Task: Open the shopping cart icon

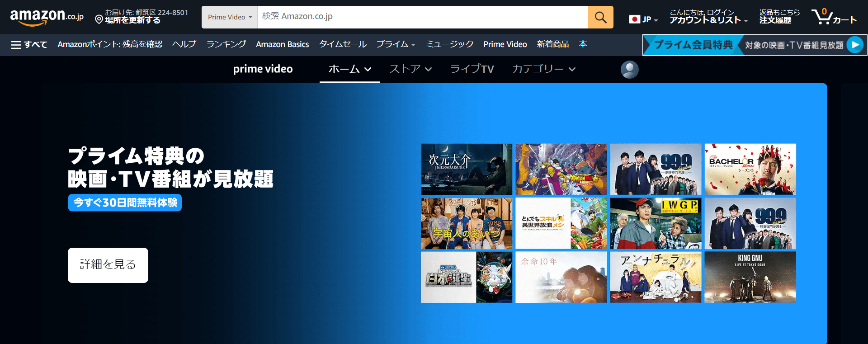Action: coord(821,17)
